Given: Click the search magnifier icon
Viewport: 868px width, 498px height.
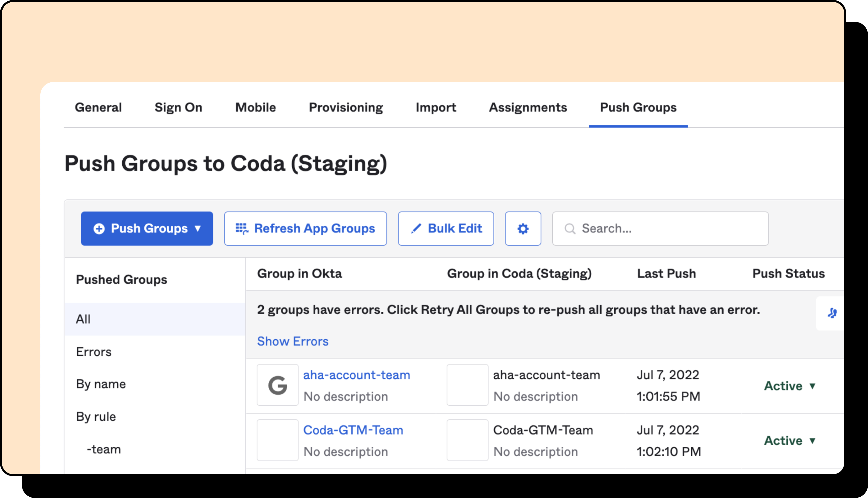Looking at the screenshot, I should tap(570, 228).
